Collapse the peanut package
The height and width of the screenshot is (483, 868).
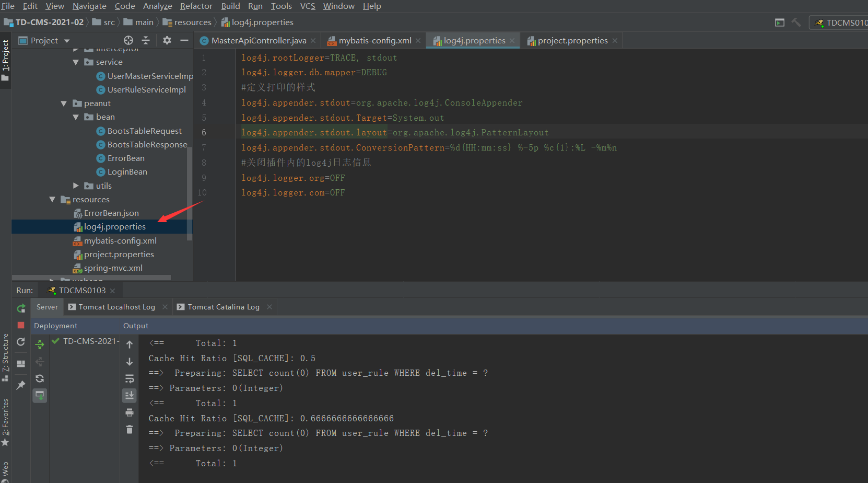click(x=64, y=103)
